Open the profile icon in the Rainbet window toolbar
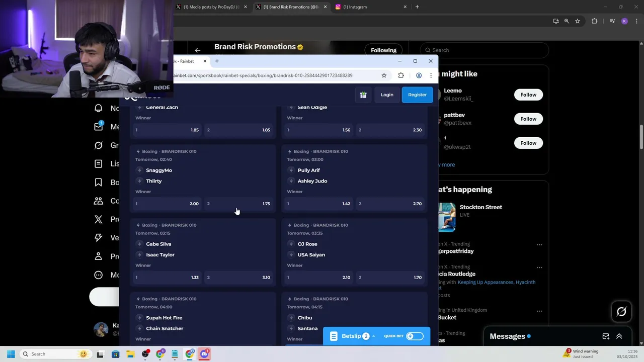The image size is (644, 362). pos(419,75)
